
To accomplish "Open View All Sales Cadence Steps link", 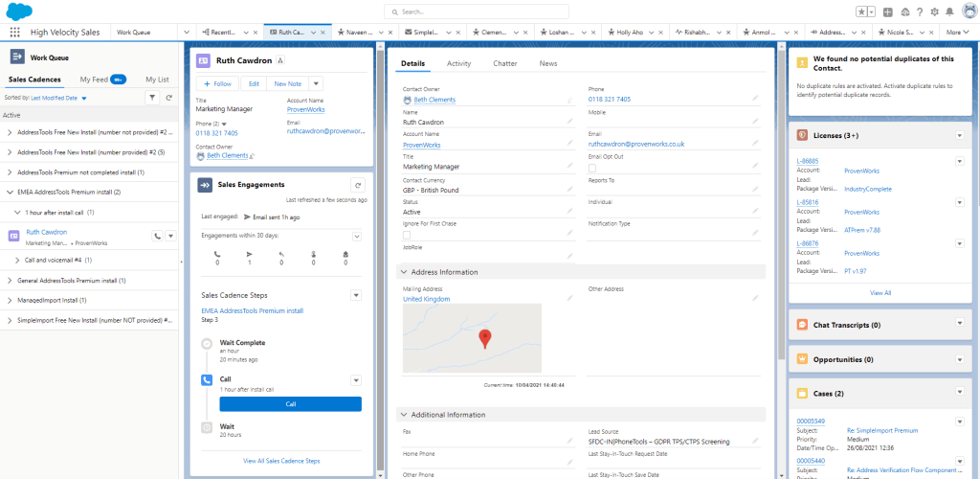I will click(281, 461).
